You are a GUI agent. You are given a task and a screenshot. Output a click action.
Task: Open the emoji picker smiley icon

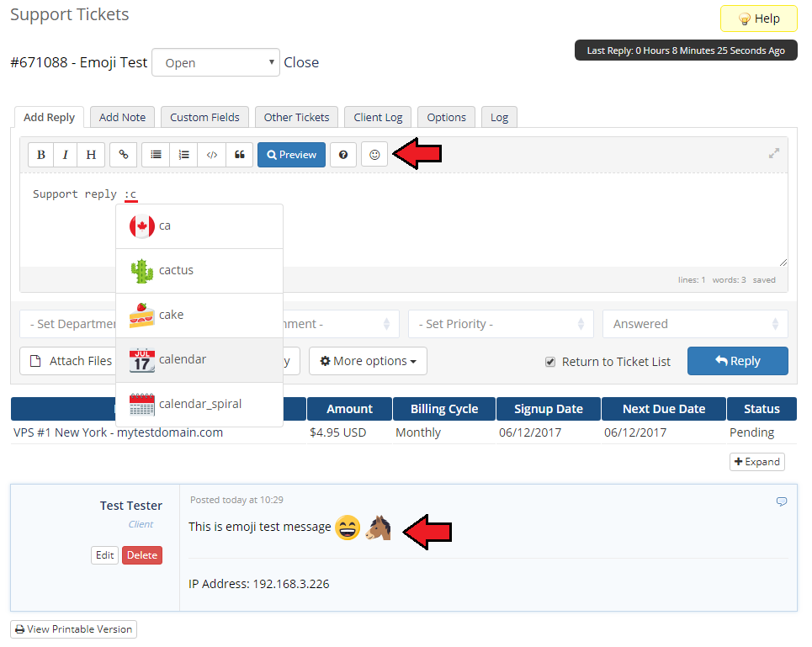tap(374, 155)
